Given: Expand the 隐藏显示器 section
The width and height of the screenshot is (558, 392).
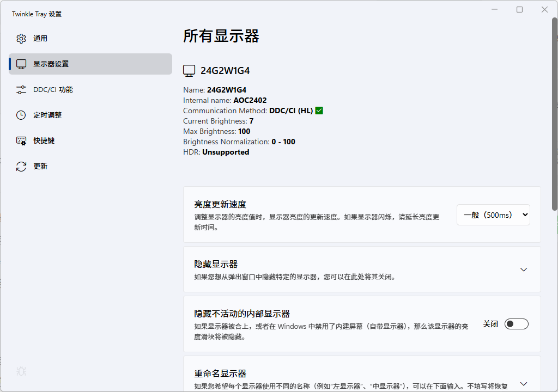Looking at the screenshot, I should 524,269.
